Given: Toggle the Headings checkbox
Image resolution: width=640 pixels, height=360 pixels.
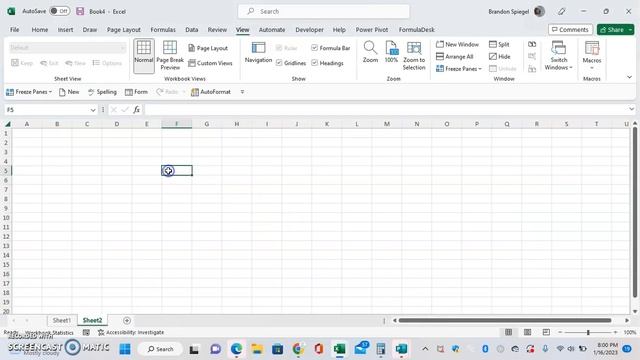Looking at the screenshot, I should [314, 63].
